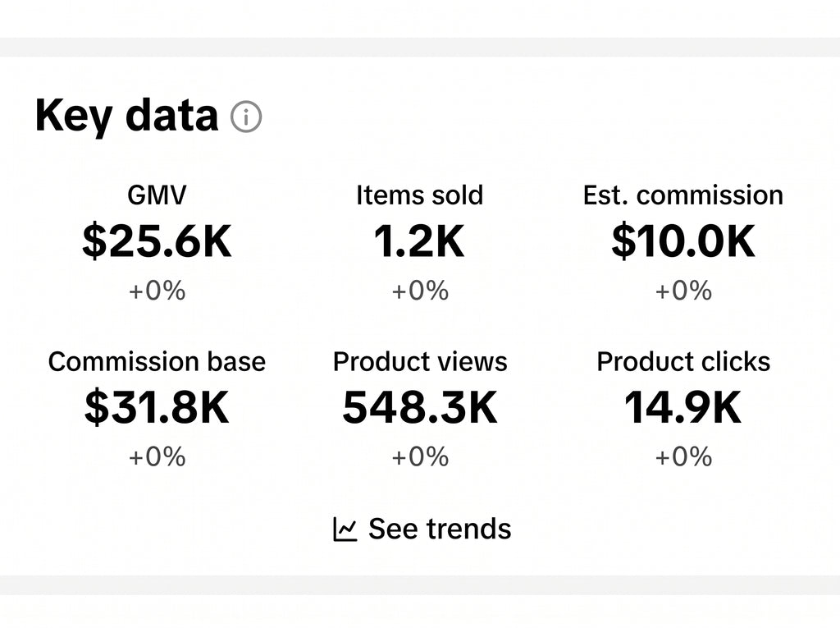This screenshot has height=628, width=840.
Task: Click the 14.9K product clicks value
Action: pyautogui.click(x=683, y=407)
